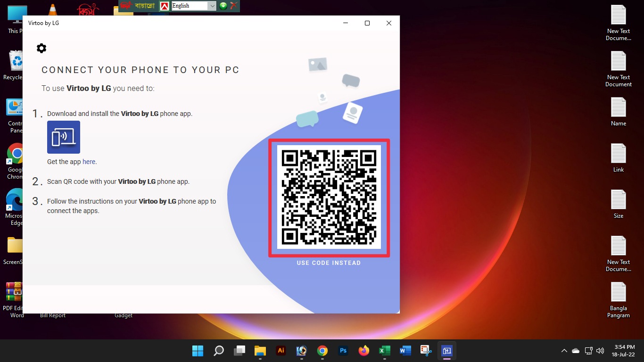This screenshot has height=362, width=644.
Task: Open Excel from taskbar
Action: [385, 351]
